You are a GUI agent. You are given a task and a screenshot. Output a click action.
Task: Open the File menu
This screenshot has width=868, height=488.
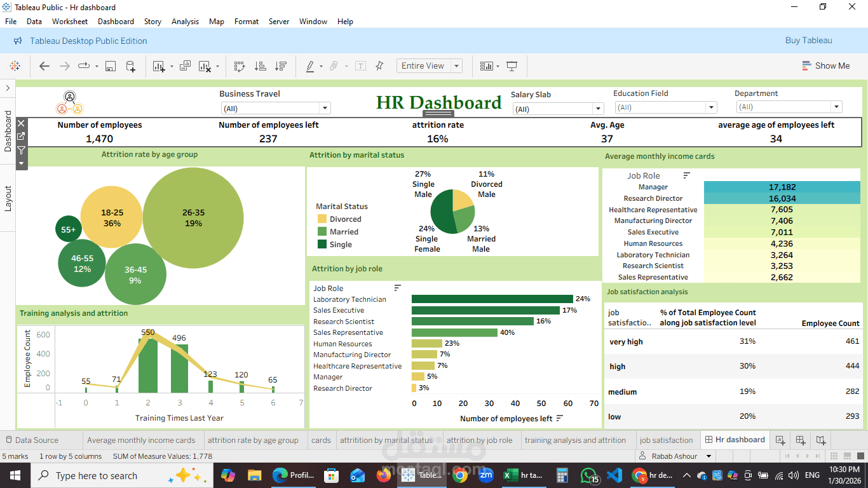point(11,22)
